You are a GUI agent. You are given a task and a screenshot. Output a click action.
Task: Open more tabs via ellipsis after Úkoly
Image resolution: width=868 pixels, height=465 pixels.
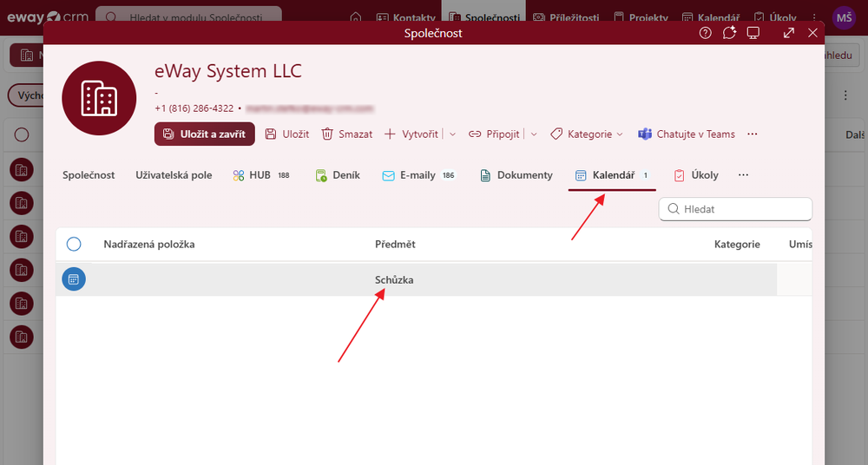pyautogui.click(x=743, y=175)
